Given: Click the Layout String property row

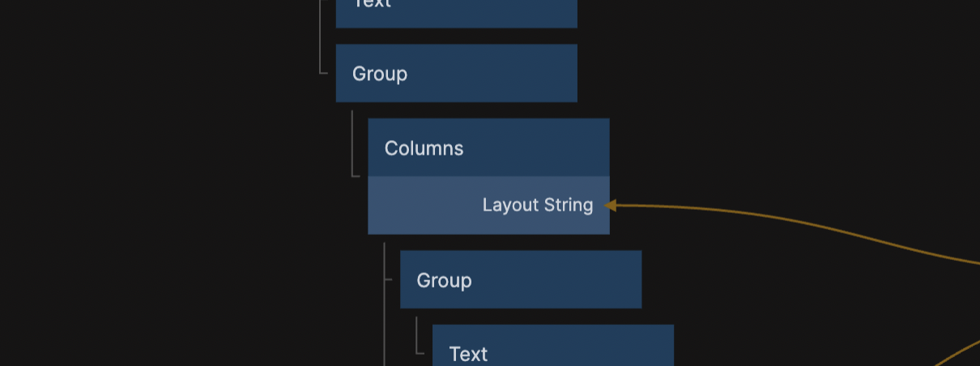Looking at the screenshot, I should [x=488, y=206].
